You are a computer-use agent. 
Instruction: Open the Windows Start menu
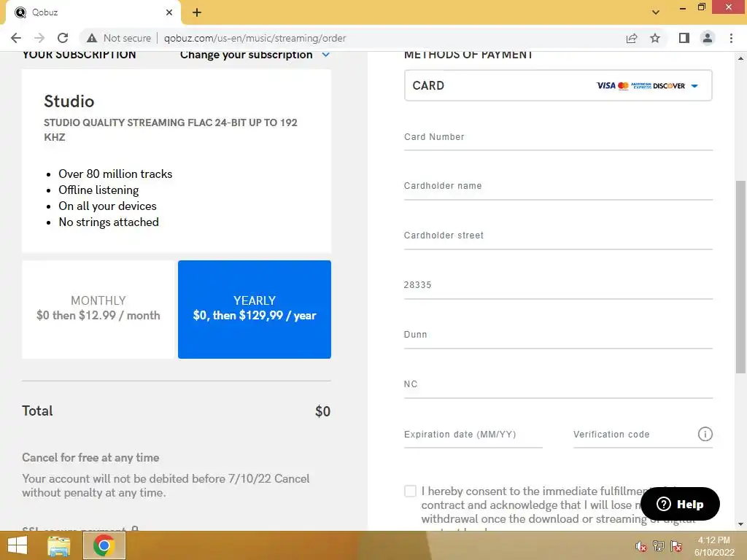pyautogui.click(x=18, y=545)
